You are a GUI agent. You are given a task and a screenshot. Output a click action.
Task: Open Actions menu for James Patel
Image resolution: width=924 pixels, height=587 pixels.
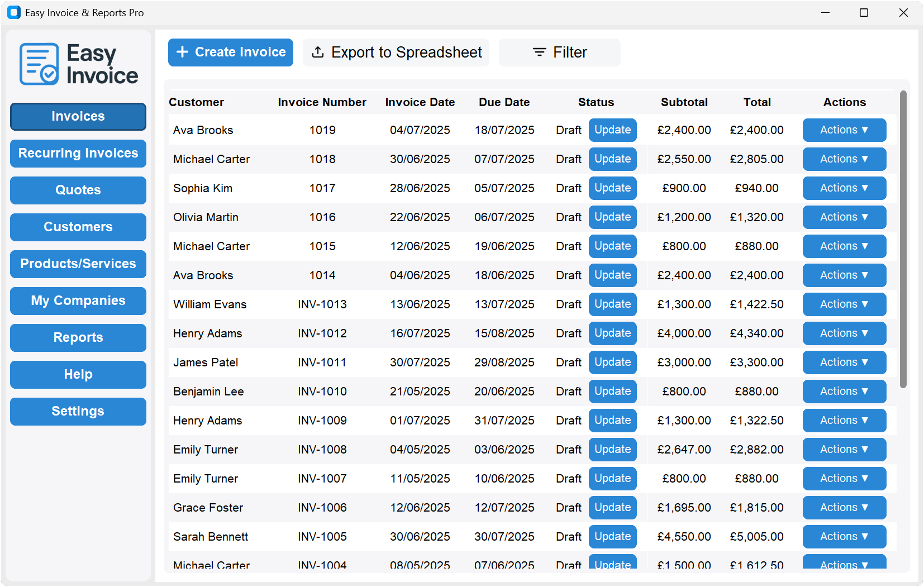[844, 362]
